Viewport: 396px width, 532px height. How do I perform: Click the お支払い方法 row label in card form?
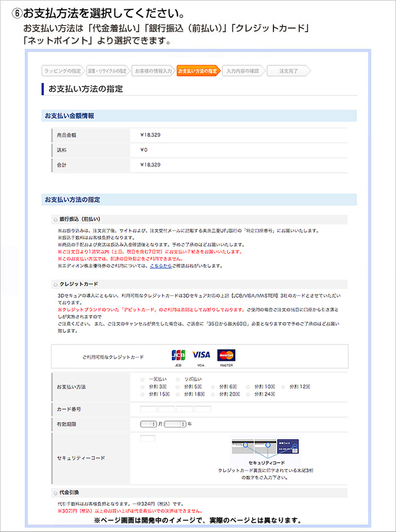(71, 387)
